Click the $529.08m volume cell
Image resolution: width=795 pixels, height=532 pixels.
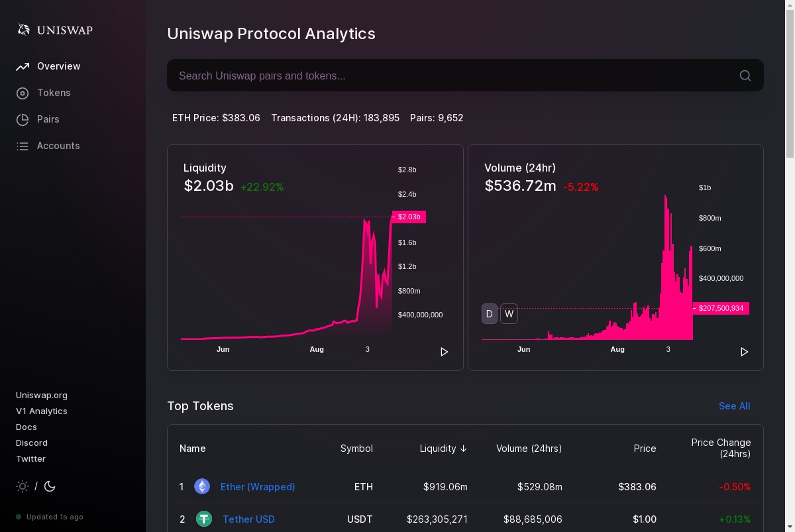point(540,487)
